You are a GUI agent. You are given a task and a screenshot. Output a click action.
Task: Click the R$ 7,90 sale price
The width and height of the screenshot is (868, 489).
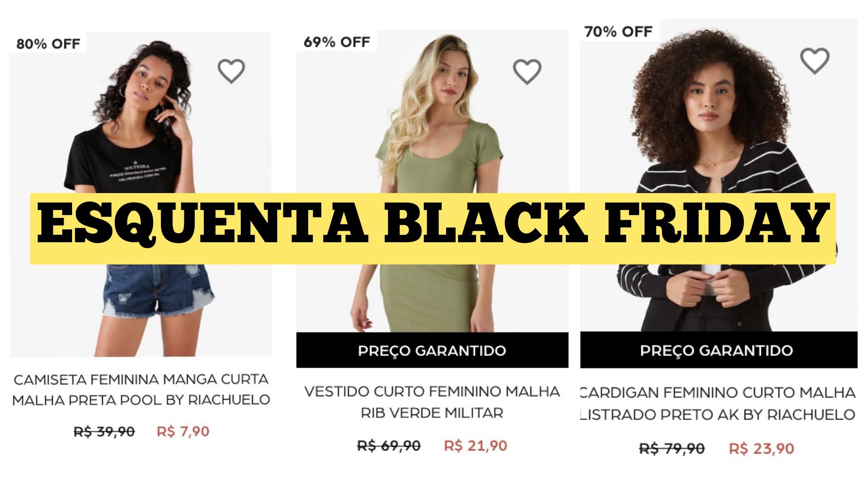click(183, 432)
